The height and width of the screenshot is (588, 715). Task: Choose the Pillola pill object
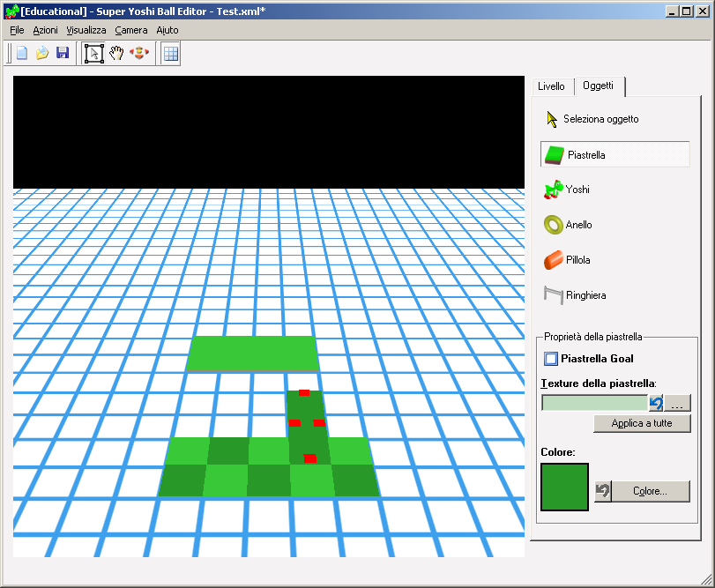[567, 260]
